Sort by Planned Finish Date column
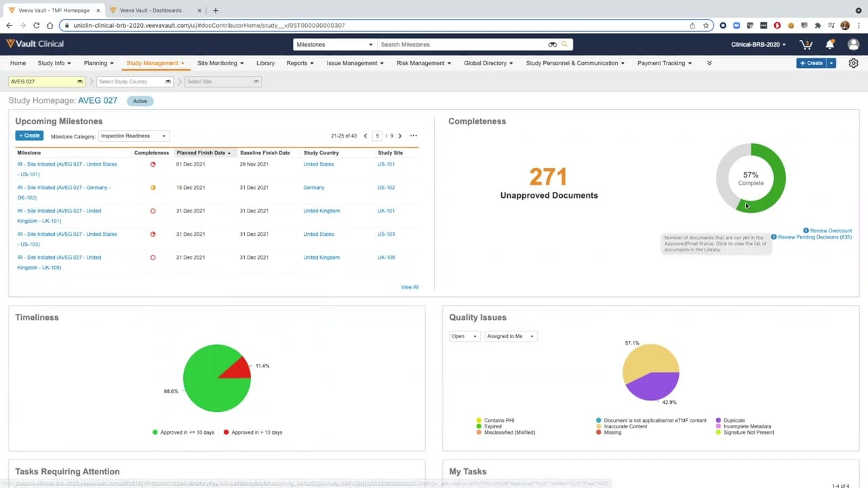Image resolution: width=868 pixels, height=488 pixels. [x=203, y=152]
